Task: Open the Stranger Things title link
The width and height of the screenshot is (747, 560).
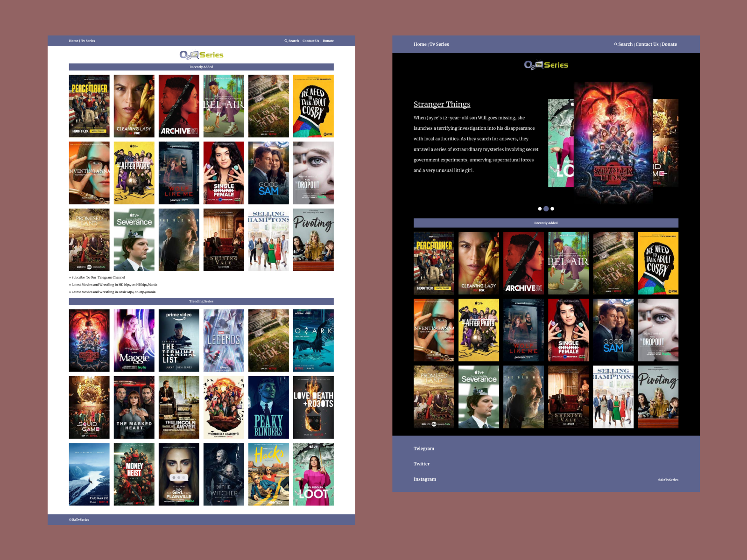Action: point(442,104)
